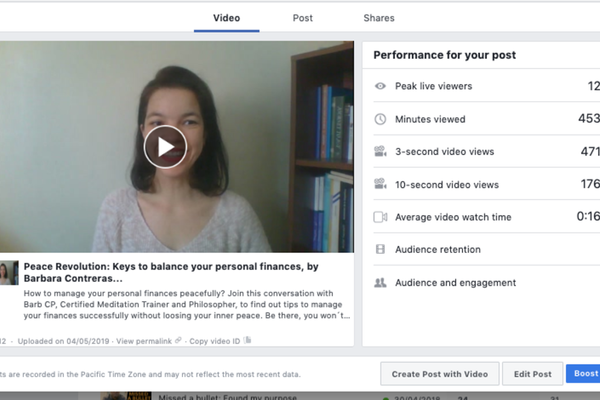Click the eye icon next to Peak live viewers
This screenshot has height=400, width=600.
click(380, 86)
